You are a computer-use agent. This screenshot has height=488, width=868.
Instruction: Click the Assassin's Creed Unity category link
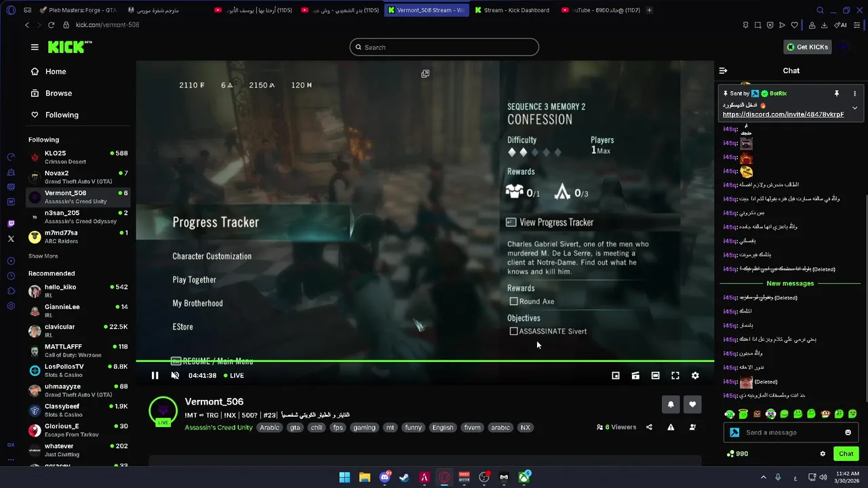[218, 428]
